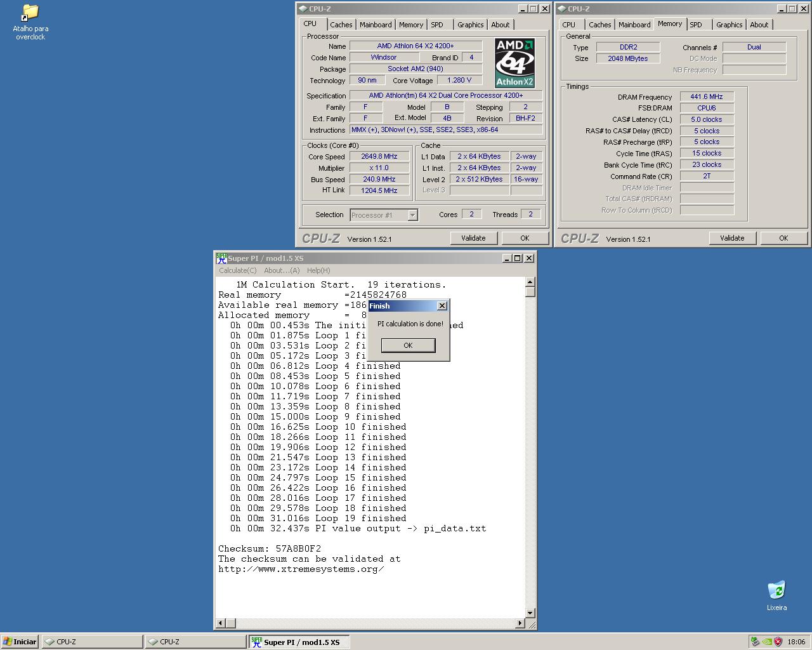The height and width of the screenshot is (650, 812).
Task: Minimize the Super PI window
Action: pyautogui.click(x=507, y=258)
